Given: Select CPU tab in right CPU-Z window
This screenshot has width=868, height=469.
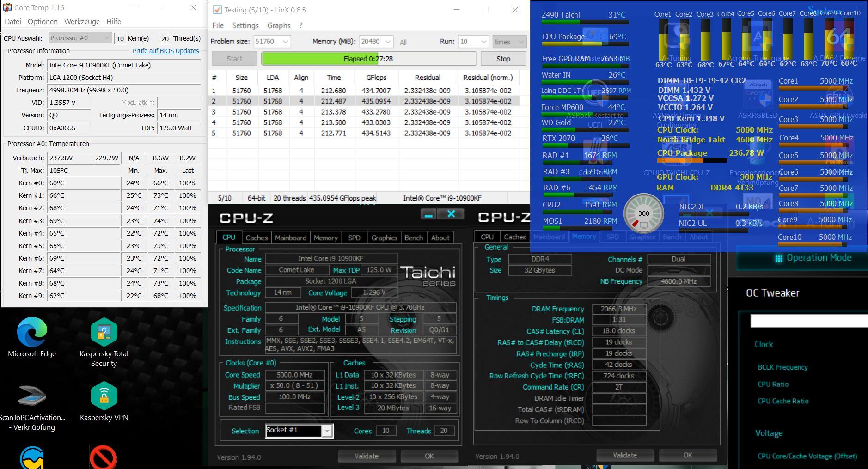Looking at the screenshot, I should [487, 237].
